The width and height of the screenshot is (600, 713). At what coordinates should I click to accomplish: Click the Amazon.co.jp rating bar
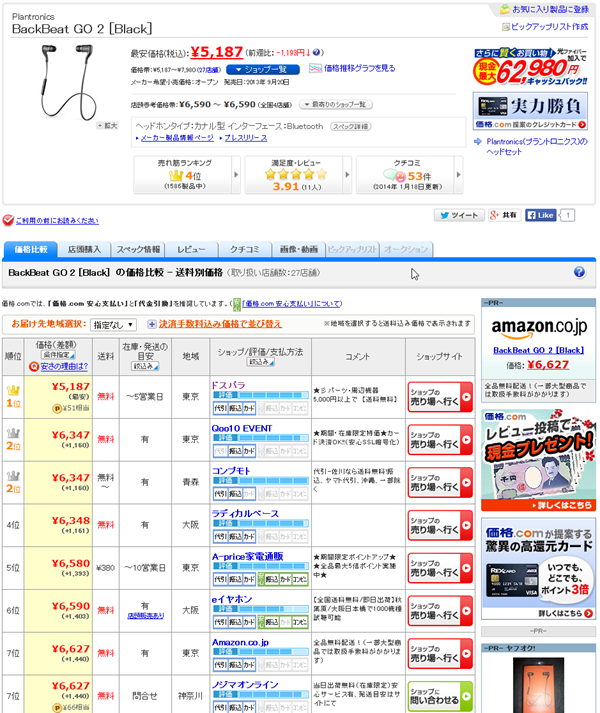click(x=261, y=652)
